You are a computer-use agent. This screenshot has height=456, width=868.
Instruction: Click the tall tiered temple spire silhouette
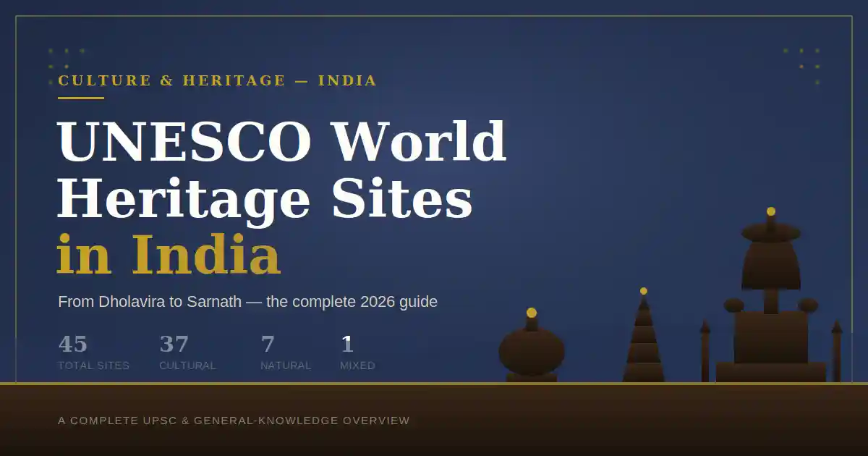click(x=644, y=335)
